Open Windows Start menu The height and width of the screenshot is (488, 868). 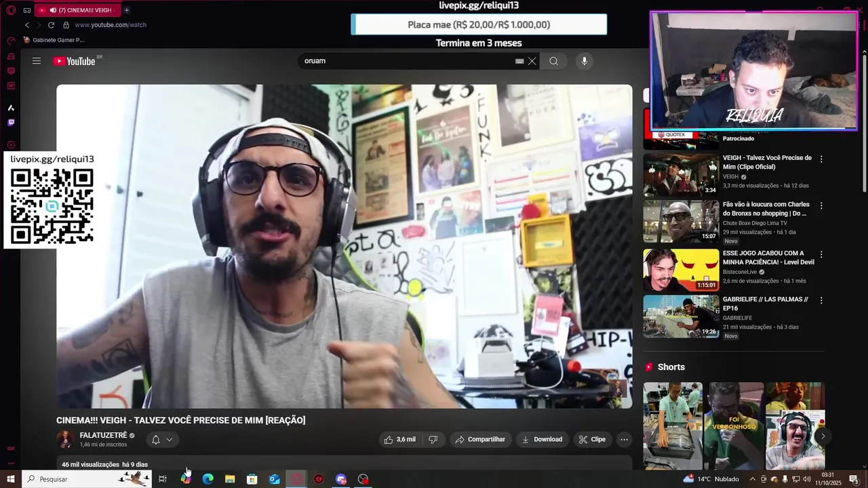coord(11,479)
